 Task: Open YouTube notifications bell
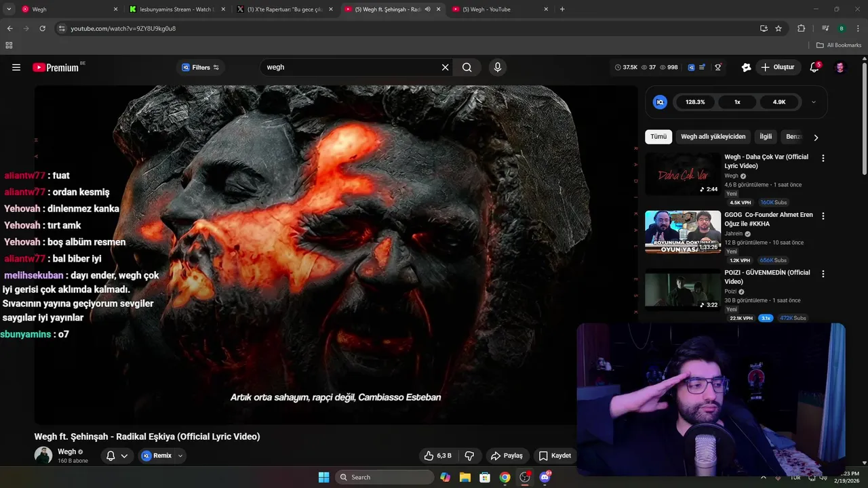coord(814,67)
